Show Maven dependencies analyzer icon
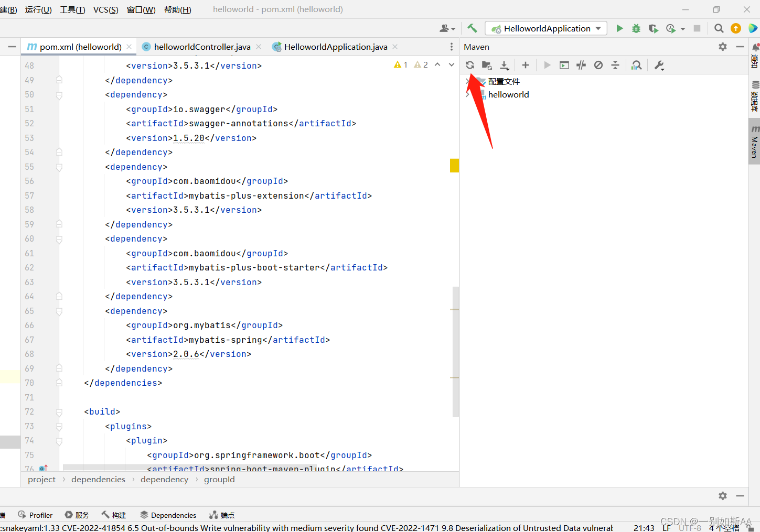The height and width of the screenshot is (532, 760). click(637, 65)
